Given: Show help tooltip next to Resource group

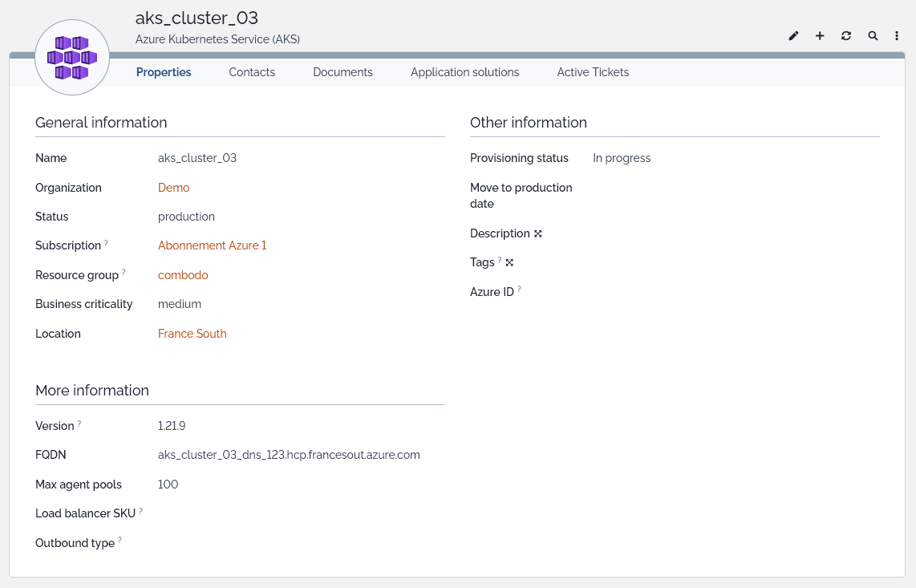Looking at the screenshot, I should 124,273.
